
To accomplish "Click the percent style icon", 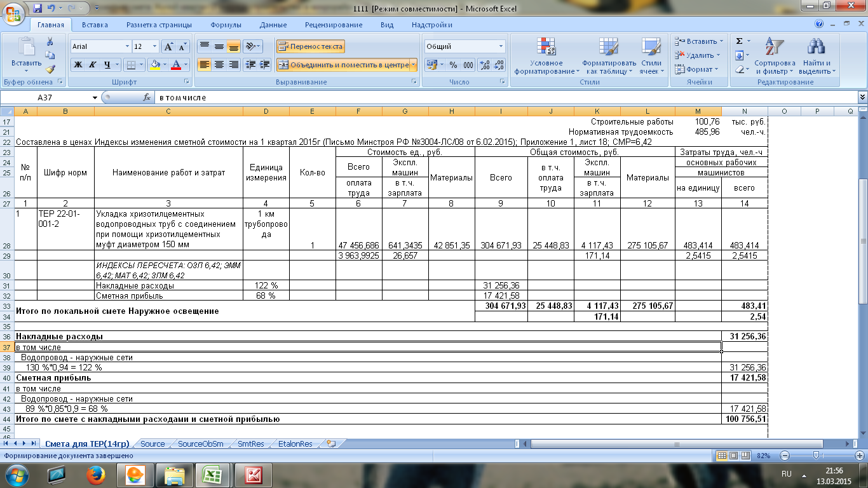I will pyautogui.click(x=453, y=65).
